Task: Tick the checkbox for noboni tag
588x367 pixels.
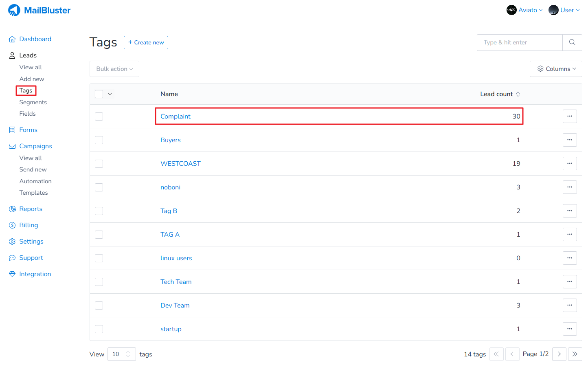Action: click(99, 187)
